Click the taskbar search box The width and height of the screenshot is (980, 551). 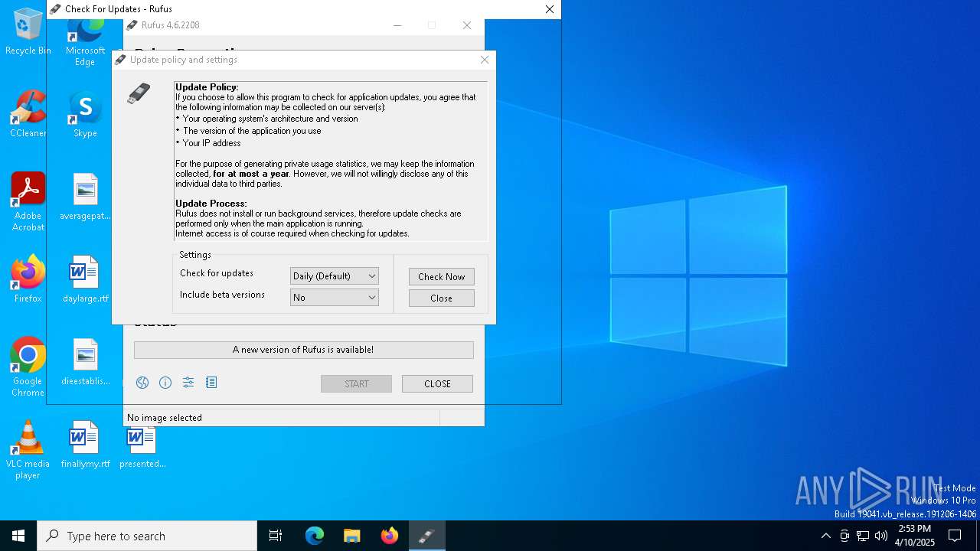tap(147, 536)
